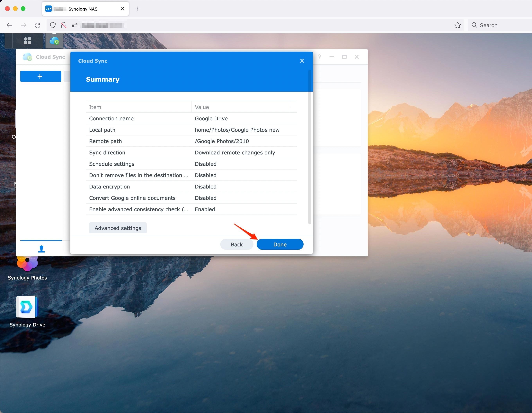Close the Cloud Sync Summary dialog
Viewport: 532px width, 413px height.
click(x=302, y=60)
